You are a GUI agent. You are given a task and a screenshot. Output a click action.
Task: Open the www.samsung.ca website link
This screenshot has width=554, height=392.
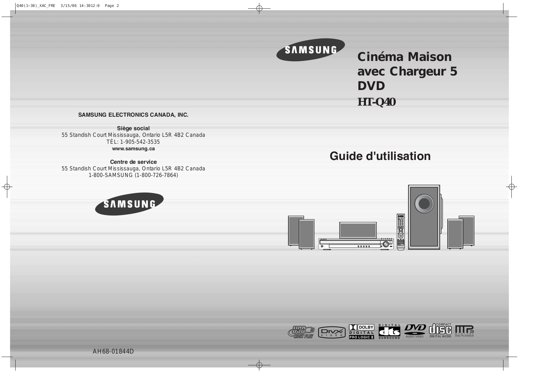(x=133, y=149)
